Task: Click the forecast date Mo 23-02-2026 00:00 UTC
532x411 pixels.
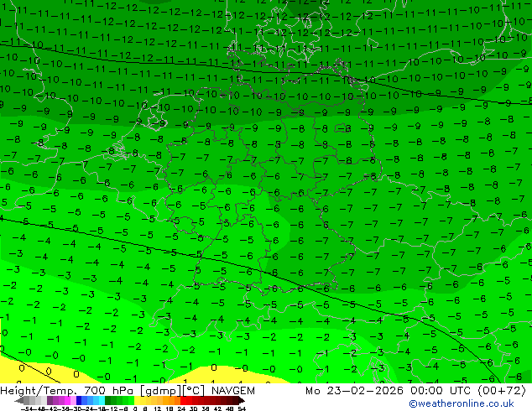Action: 389,391
